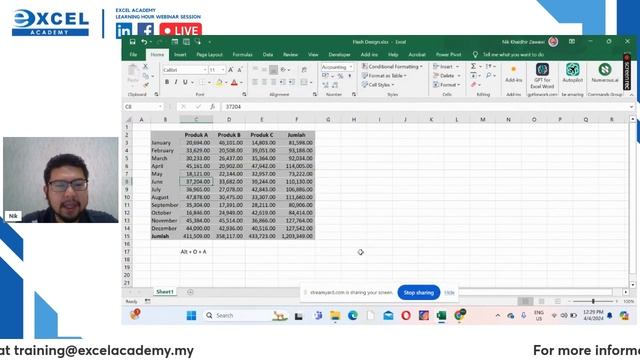Launch the Numerous.ai add-in
Image resolution: width=640 pixels, height=360 pixels.
[605, 73]
